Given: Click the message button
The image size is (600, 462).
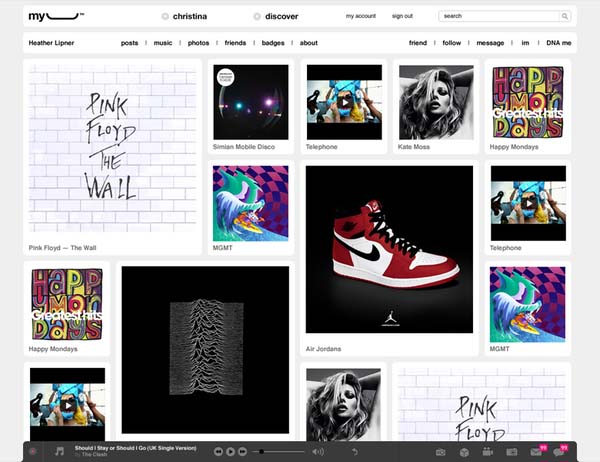Looking at the screenshot, I should [x=490, y=43].
